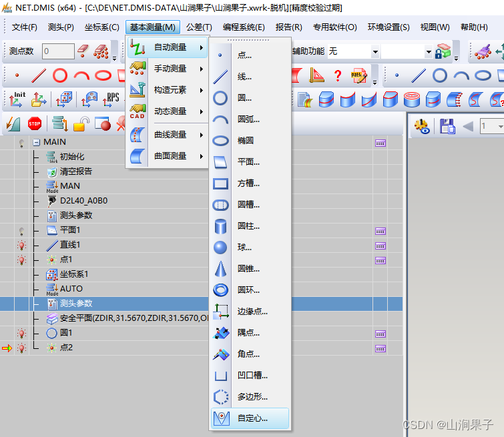The height and width of the screenshot is (437, 504).
Task: Select the blue circle tool icon
Action: coord(440,76)
